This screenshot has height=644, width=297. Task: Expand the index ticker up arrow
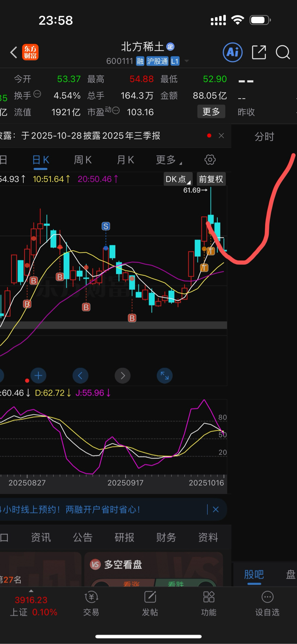[31, 591]
